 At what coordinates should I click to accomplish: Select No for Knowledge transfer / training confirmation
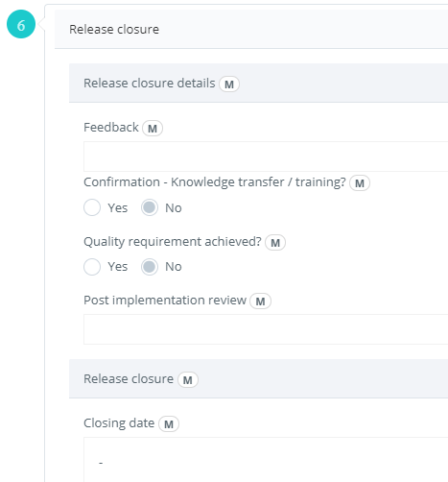(150, 207)
